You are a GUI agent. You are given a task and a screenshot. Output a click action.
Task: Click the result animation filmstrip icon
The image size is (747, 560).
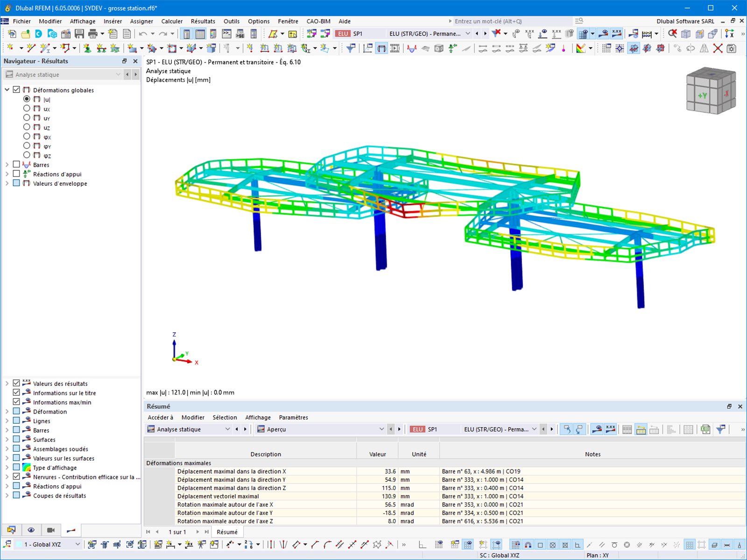(395, 48)
